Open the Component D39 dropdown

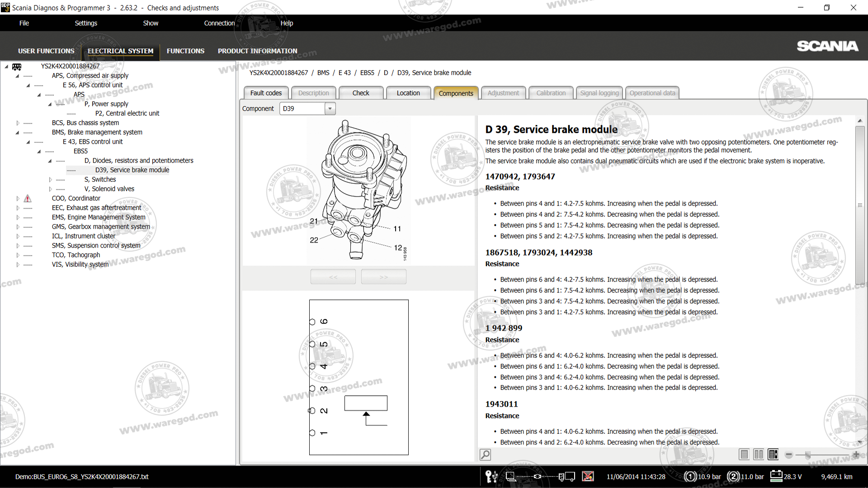(330, 108)
